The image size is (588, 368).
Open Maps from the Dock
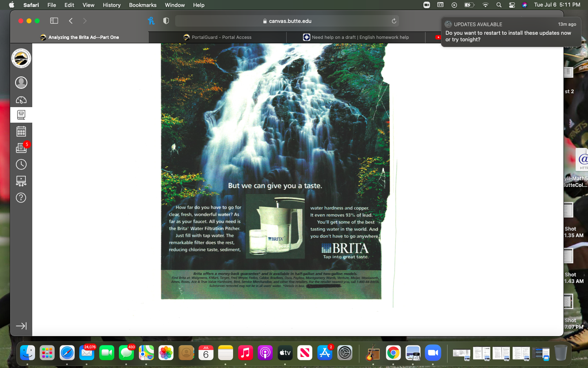pyautogui.click(x=146, y=352)
